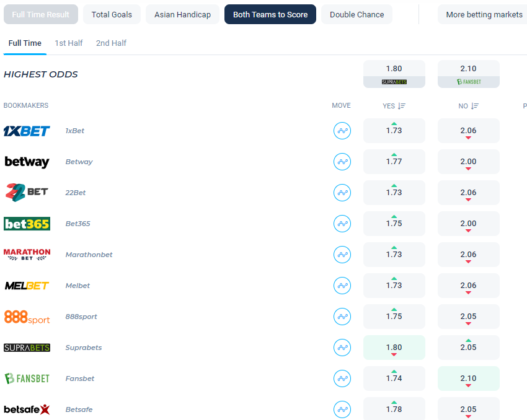Sort bookmakers by NO odds

(x=468, y=106)
